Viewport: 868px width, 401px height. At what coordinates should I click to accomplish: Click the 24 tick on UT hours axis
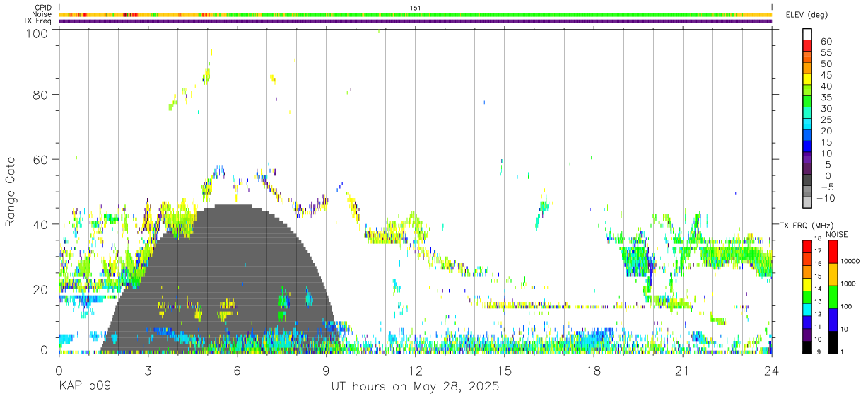772,371
